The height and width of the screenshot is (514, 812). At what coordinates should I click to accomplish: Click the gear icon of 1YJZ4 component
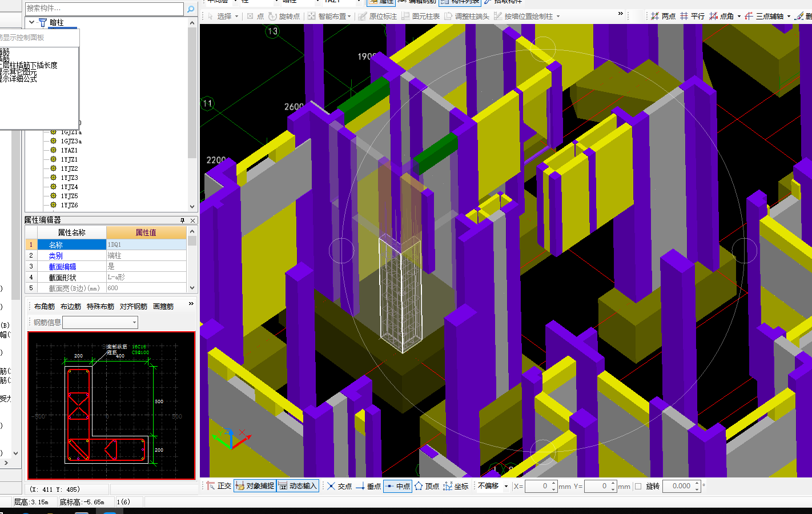(x=53, y=187)
